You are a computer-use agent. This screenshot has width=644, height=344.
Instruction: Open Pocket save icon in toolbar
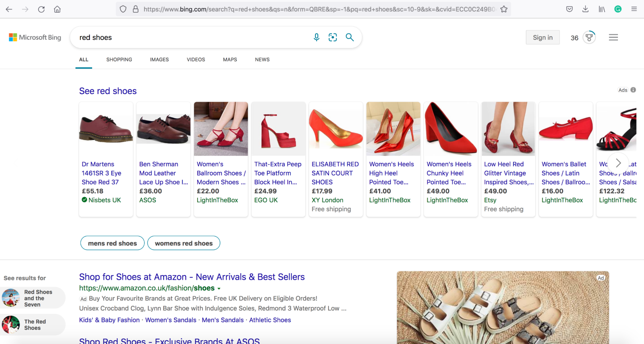pos(570,9)
